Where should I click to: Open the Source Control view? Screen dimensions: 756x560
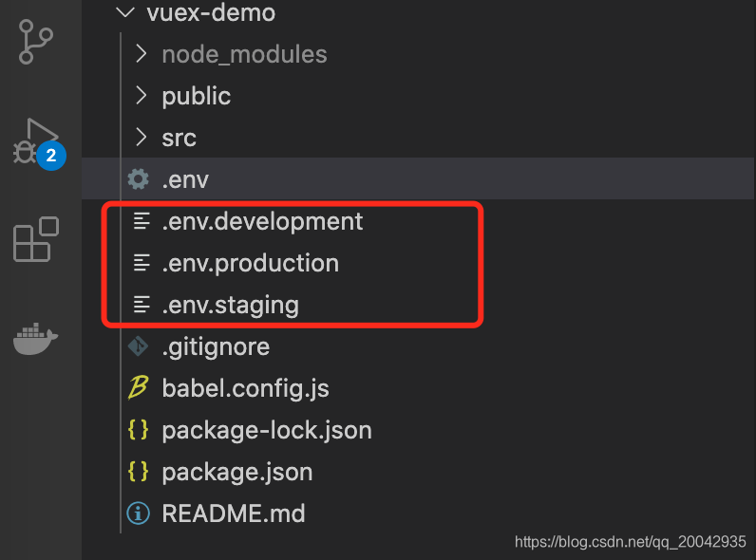(36, 43)
